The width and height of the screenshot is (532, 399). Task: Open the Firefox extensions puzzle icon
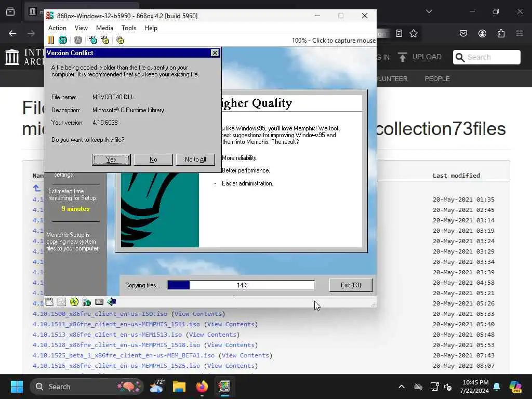pos(501,33)
